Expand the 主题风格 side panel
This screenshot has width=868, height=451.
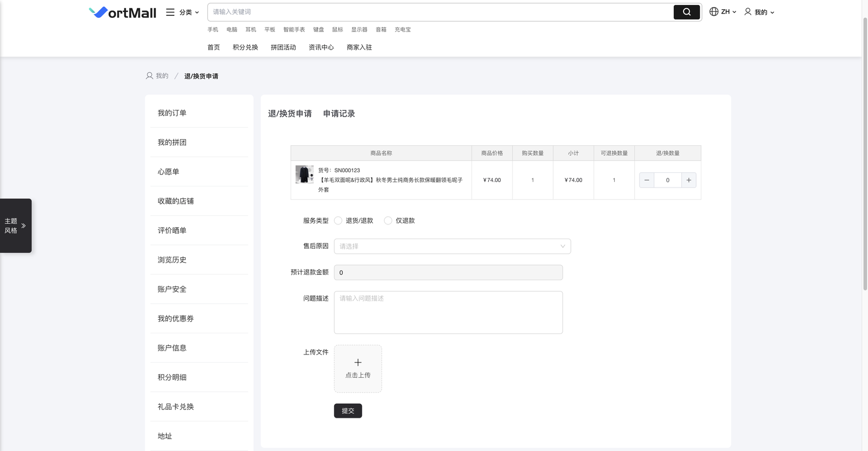pos(23,225)
